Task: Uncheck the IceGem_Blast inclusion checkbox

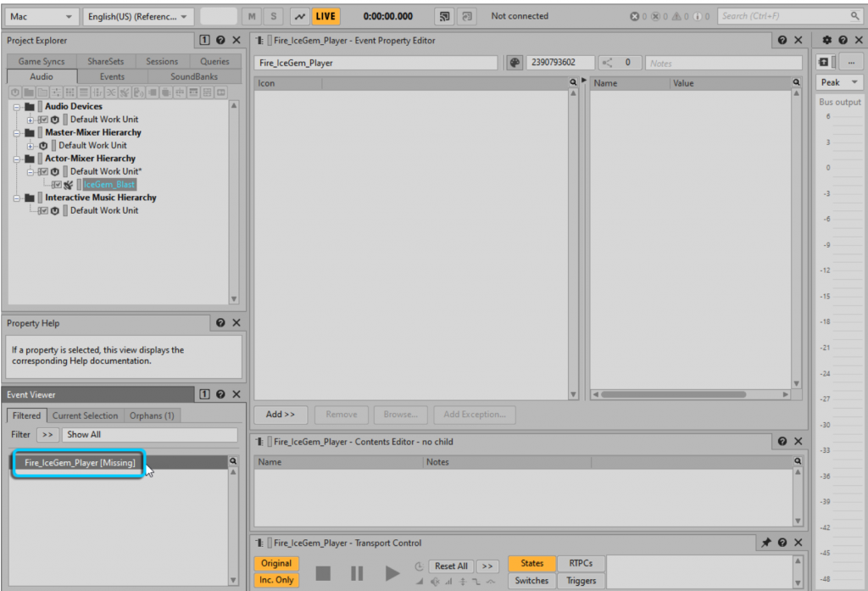Action: [x=56, y=185]
